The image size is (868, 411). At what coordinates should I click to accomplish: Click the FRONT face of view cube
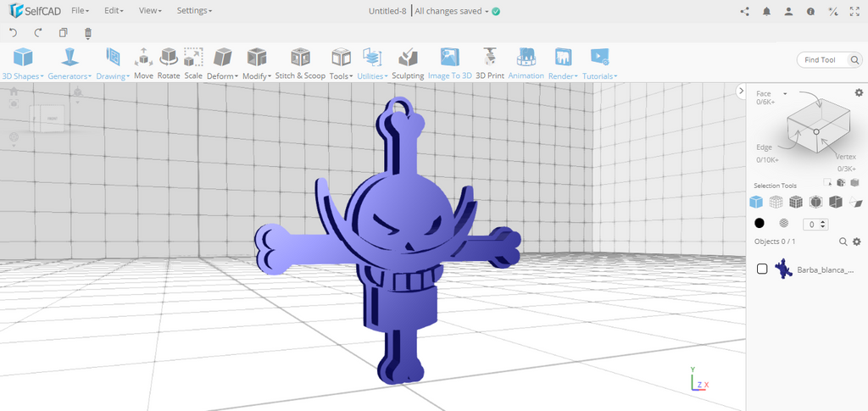pos(53,119)
